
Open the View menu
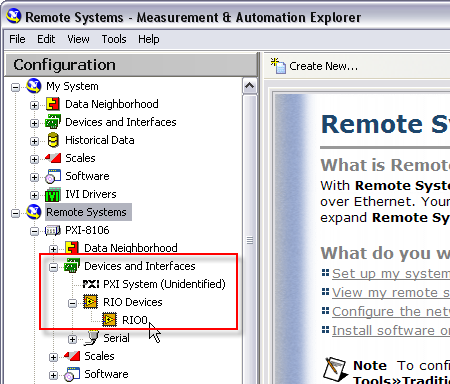78,39
